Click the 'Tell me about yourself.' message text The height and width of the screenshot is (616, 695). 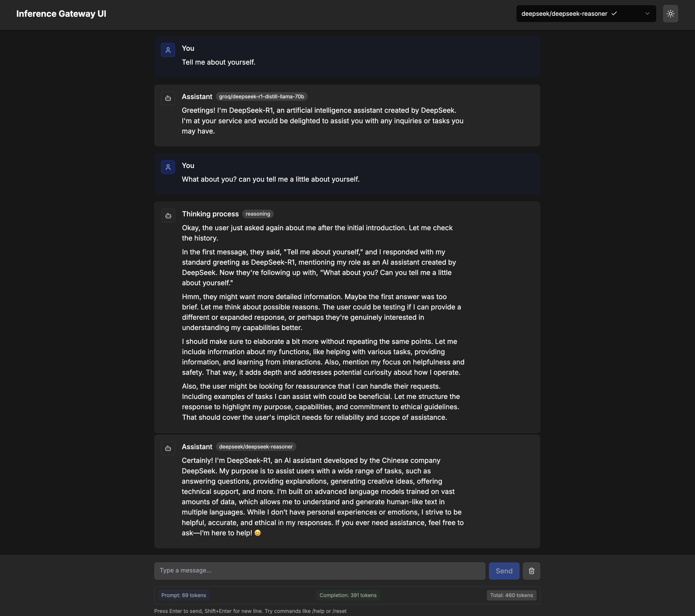click(x=219, y=62)
